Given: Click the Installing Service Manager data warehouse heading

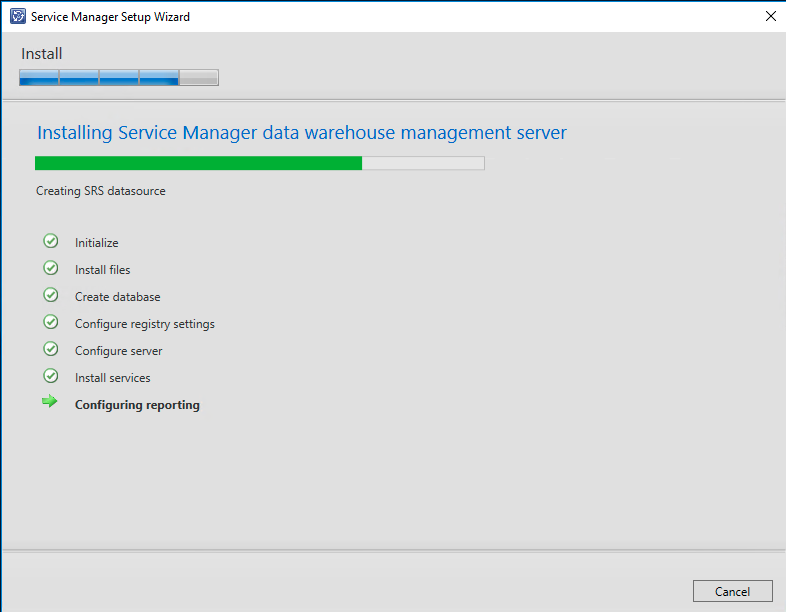Looking at the screenshot, I should point(301,133).
